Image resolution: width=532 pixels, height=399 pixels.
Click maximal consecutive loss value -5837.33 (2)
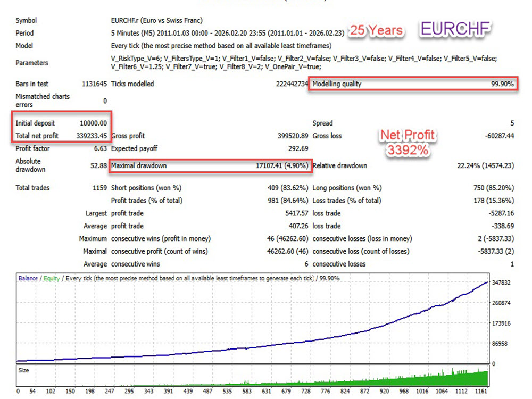496,252
